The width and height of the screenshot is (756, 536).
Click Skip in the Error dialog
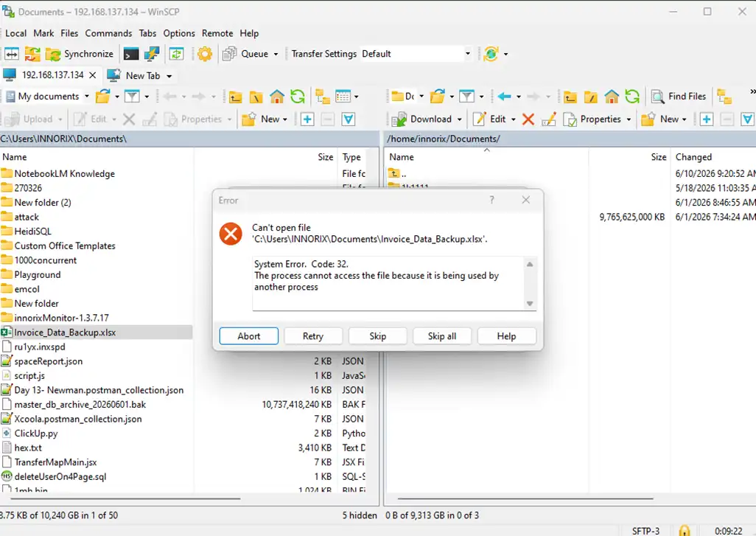click(377, 335)
